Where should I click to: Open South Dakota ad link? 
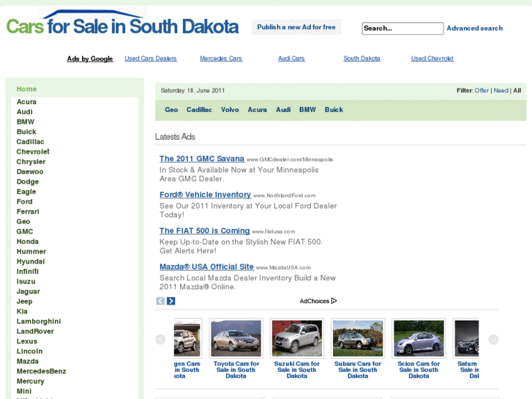pos(361,59)
